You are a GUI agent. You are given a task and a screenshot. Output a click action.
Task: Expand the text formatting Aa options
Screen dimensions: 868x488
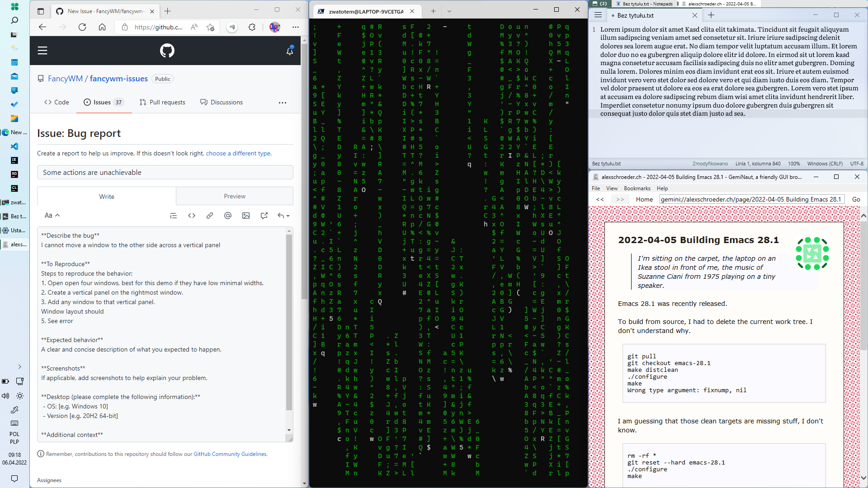(51, 215)
